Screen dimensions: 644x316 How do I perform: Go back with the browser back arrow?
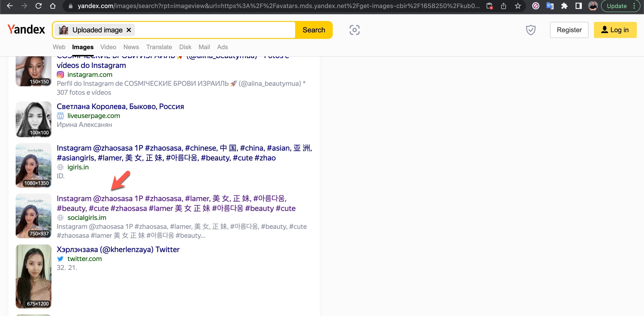10,6
